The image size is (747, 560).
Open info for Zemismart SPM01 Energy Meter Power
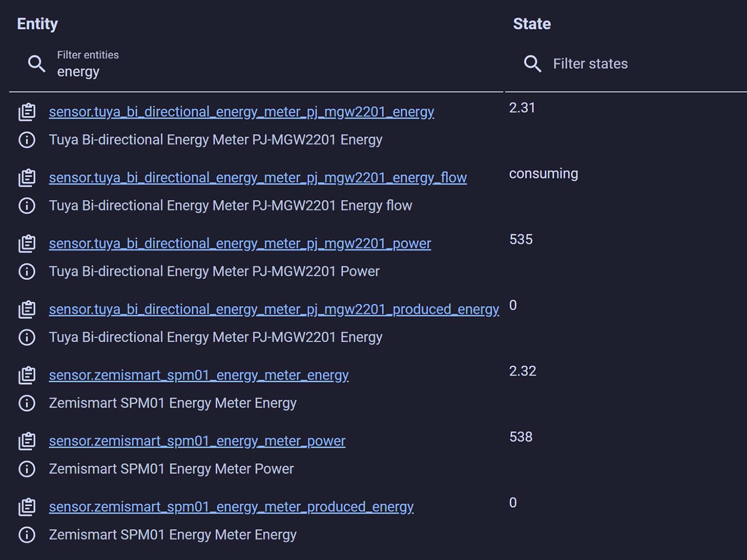tap(27, 469)
